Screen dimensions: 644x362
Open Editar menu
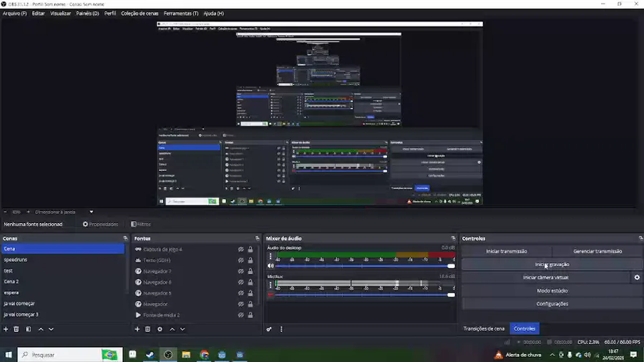(38, 14)
